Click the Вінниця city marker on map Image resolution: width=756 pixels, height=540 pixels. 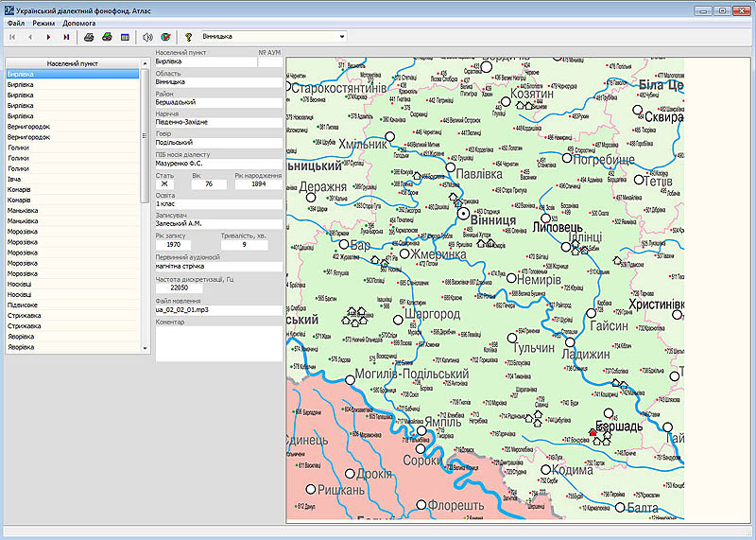point(463,214)
